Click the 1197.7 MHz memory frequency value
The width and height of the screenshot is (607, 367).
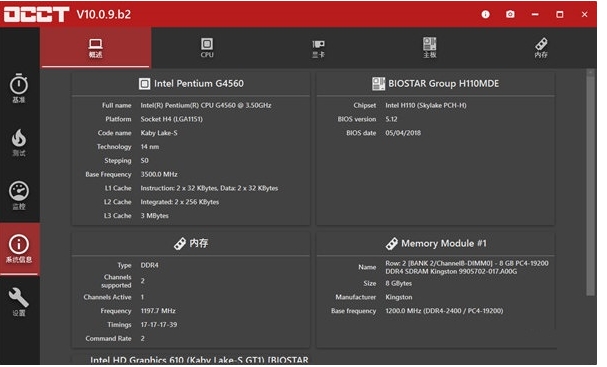[x=158, y=311]
